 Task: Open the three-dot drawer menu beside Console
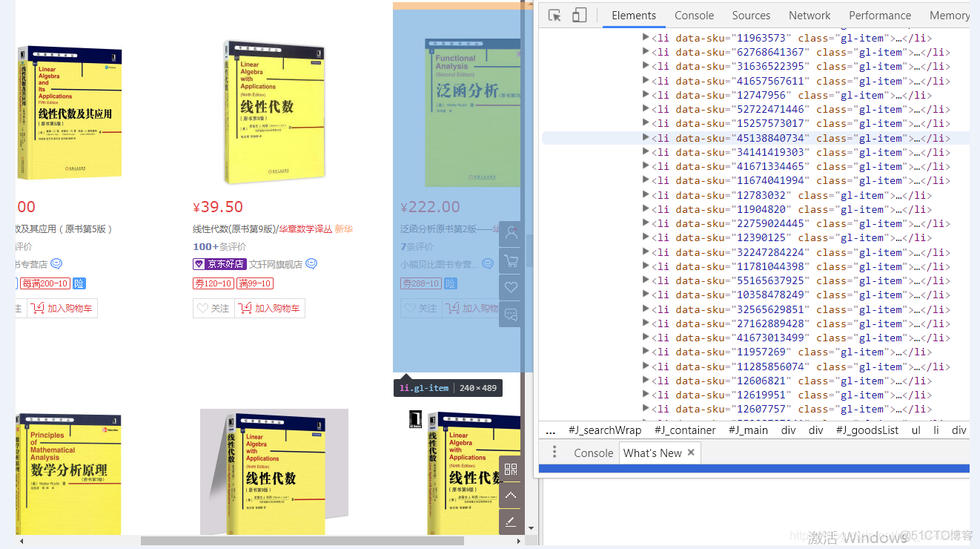pyautogui.click(x=554, y=453)
